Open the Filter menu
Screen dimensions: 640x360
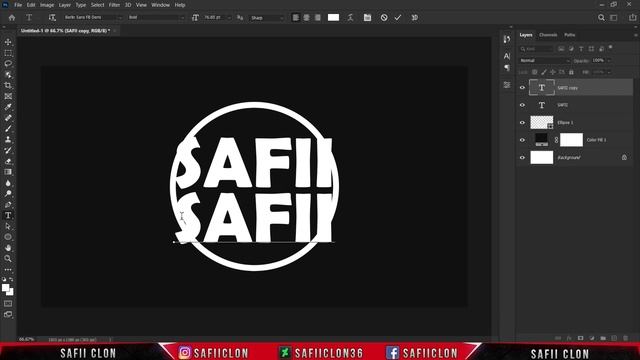pyautogui.click(x=114, y=5)
